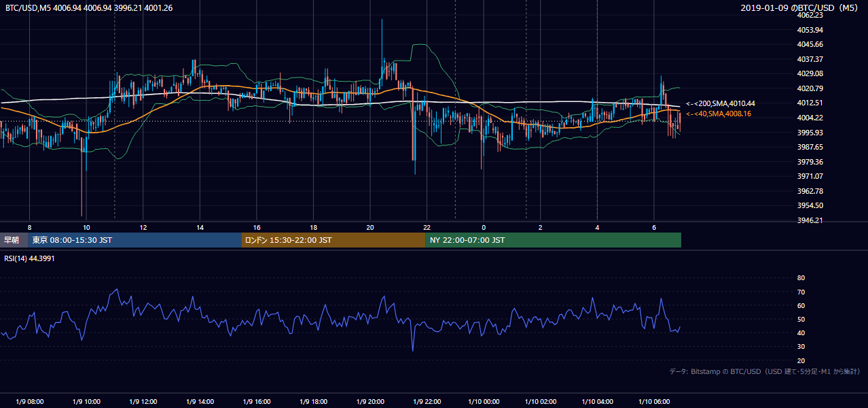This screenshot has height=408, width=868.
Task: Click RSI axis level 70
Action: (x=801, y=292)
